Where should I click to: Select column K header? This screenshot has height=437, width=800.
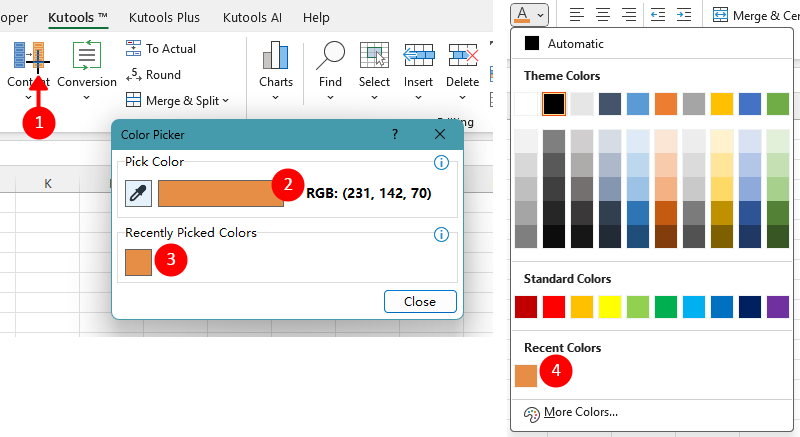point(47,184)
